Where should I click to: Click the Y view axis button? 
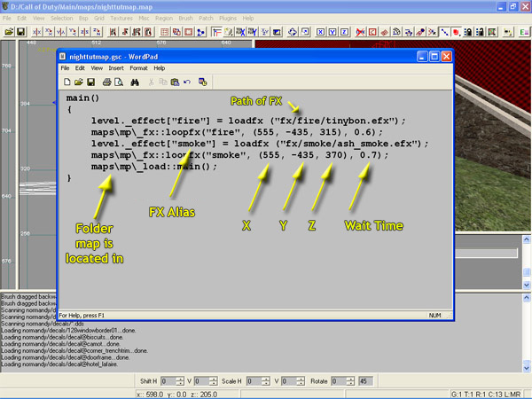click(x=332, y=32)
